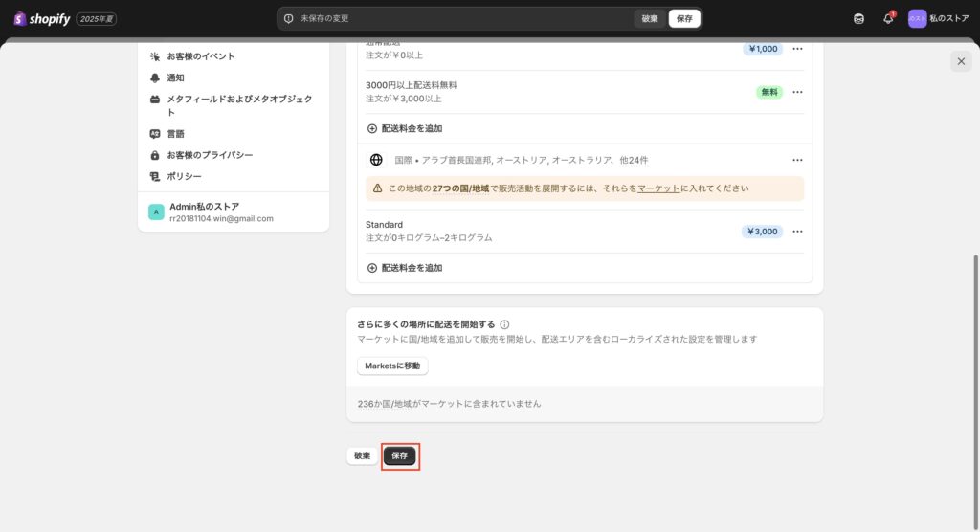The image size is (980, 532).
Task: Open ポリシー settings in sidebar
Action: click(x=184, y=176)
